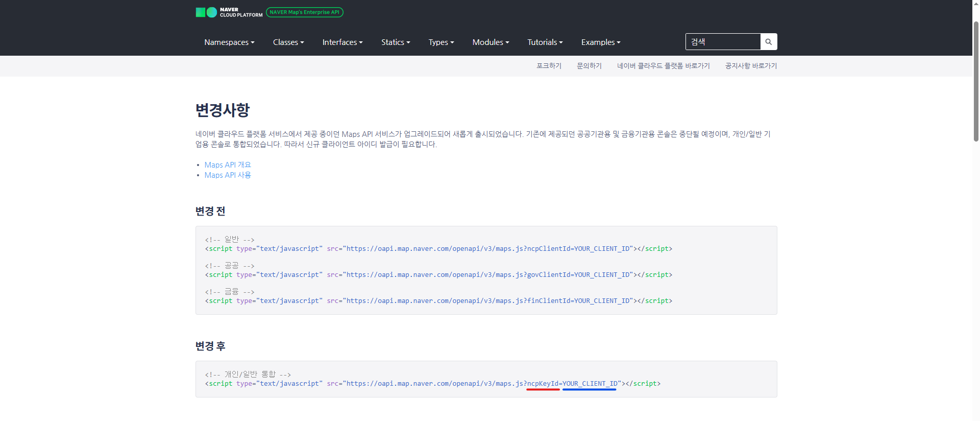Viewport: 980px width, 421px height.
Task: Click the NAVER Cloud Platform logo
Action: (229, 12)
